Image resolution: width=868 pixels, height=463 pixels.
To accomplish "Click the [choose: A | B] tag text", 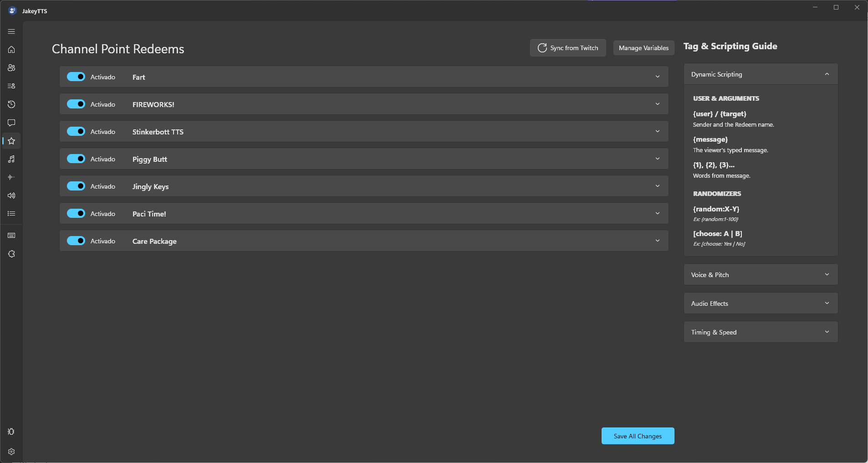I will [717, 234].
